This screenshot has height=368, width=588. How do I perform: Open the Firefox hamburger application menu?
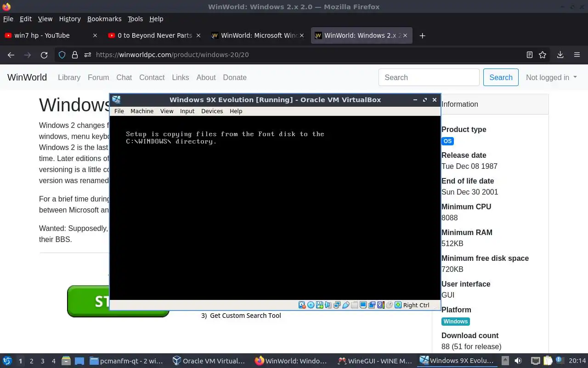pyautogui.click(x=577, y=55)
